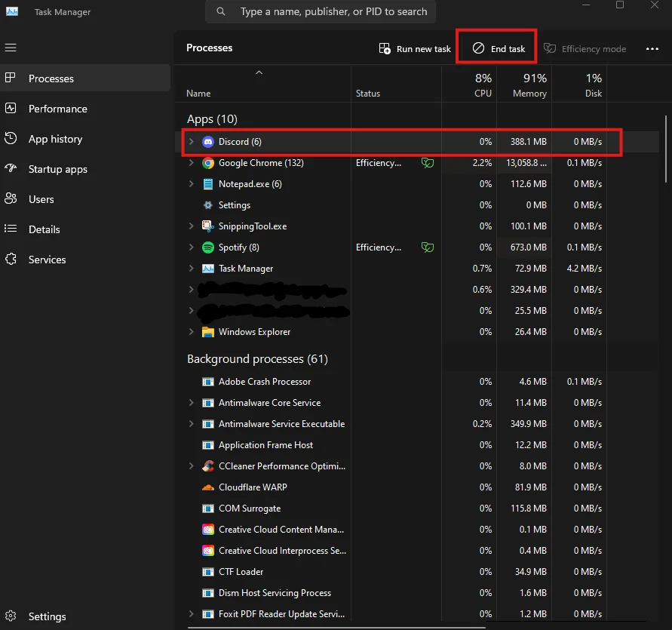672x630 pixels.
Task: Click Discord's 388.1 MB memory cell
Action: click(524, 142)
